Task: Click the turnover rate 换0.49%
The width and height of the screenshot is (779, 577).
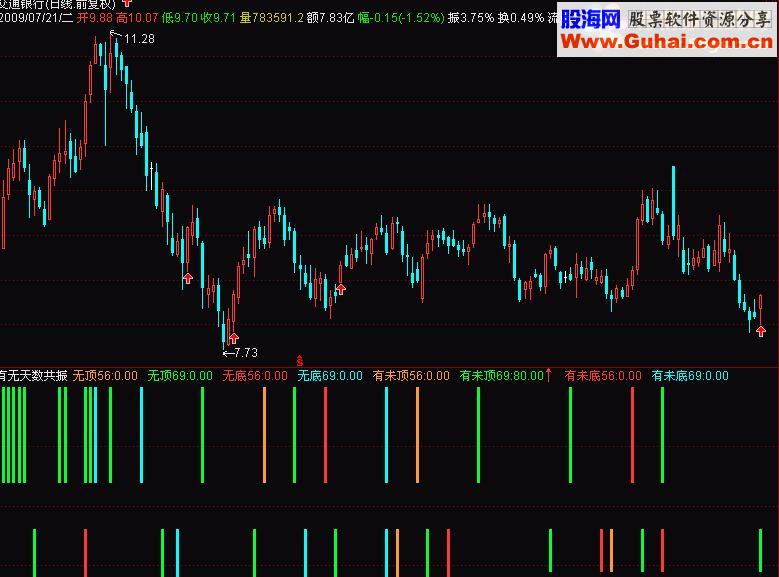Action: 521,18
